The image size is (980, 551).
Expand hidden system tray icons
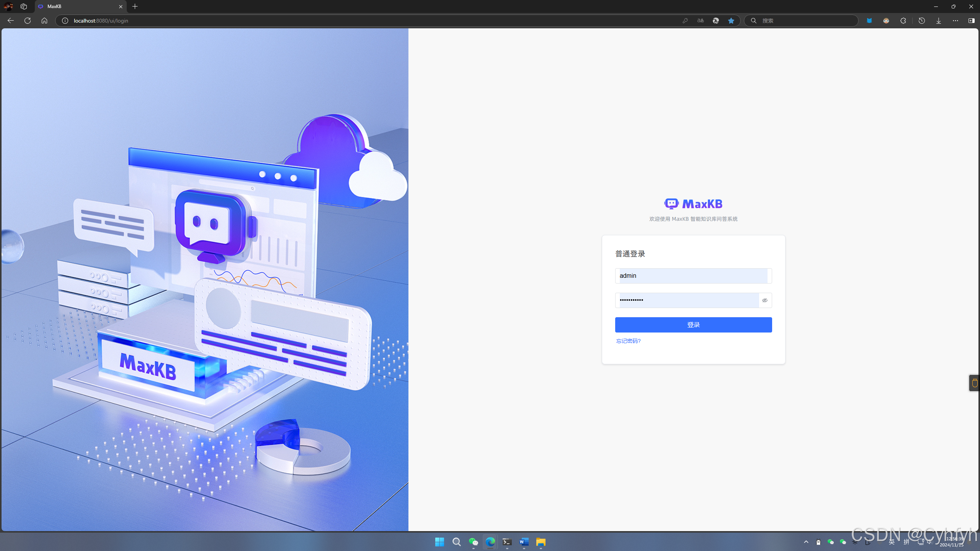(x=806, y=542)
